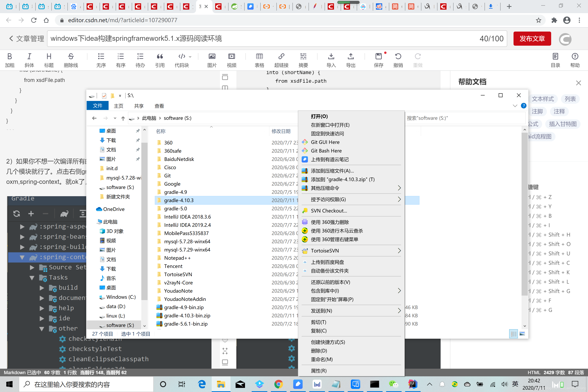Choose SVN Checkout... from context menu

(351, 211)
